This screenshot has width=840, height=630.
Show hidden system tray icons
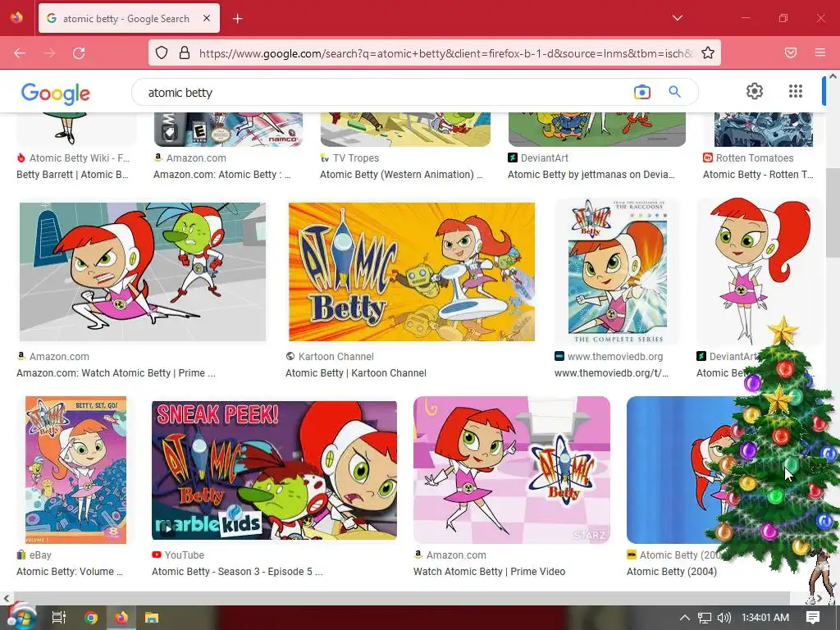click(x=685, y=618)
